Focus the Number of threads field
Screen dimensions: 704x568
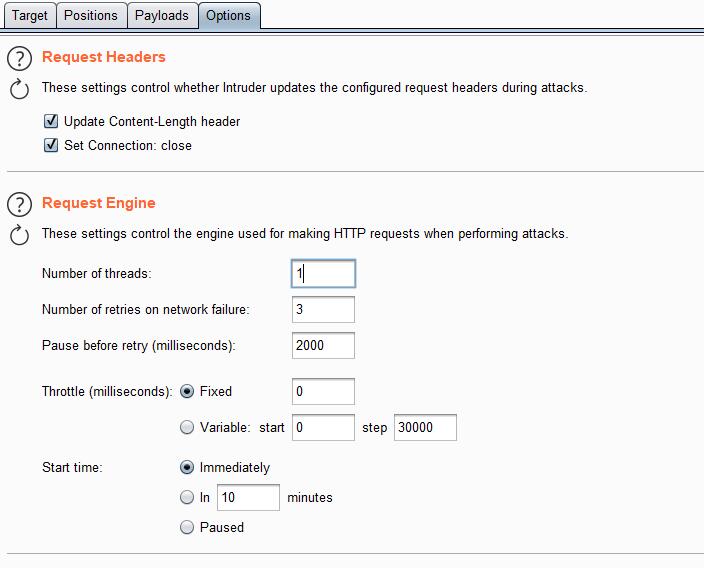tap(323, 273)
